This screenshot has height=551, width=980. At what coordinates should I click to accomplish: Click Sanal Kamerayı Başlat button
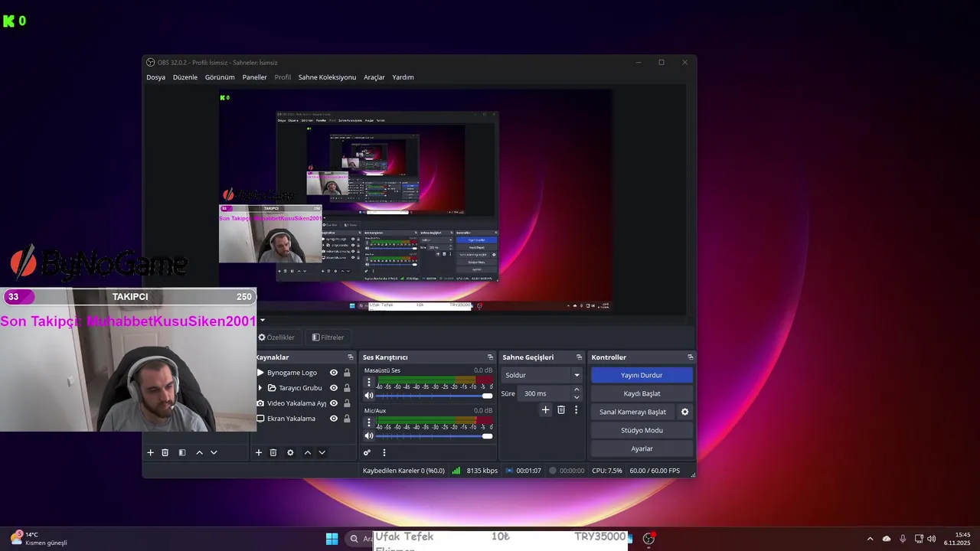[632, 412]
